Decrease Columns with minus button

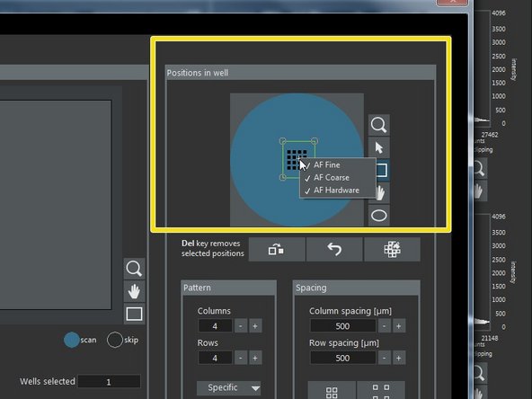(241, 326)
